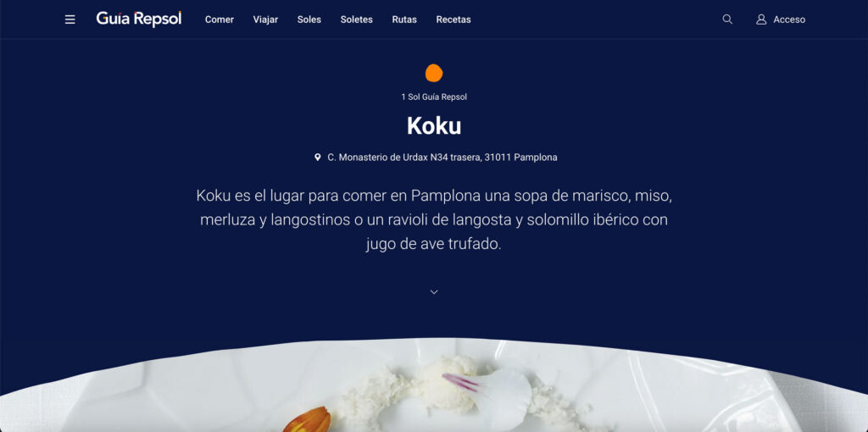Click the dish photo of the plate
This screenshot has height=432, width=868.
pos(434,385)
